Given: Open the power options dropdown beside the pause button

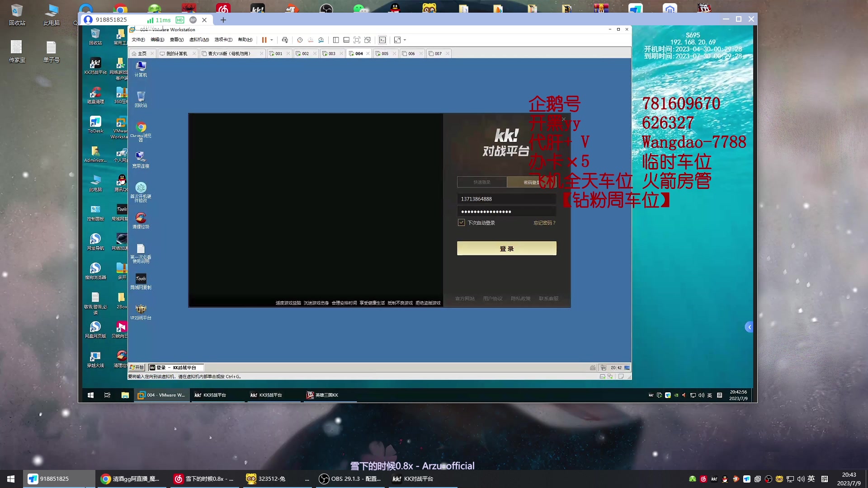Looking at the screenshot, I should (x=272, y=40).
